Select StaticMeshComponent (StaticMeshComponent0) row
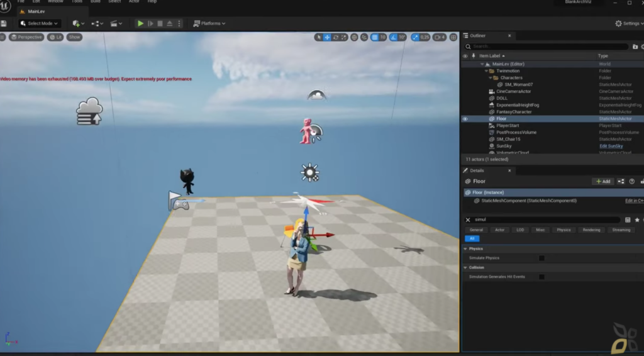 (x=552, y=201)
